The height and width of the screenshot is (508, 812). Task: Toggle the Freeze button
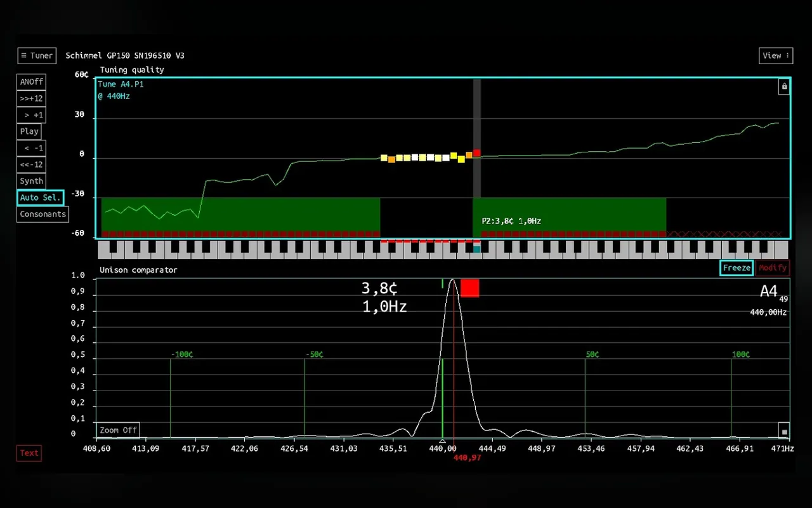[737, 268]
